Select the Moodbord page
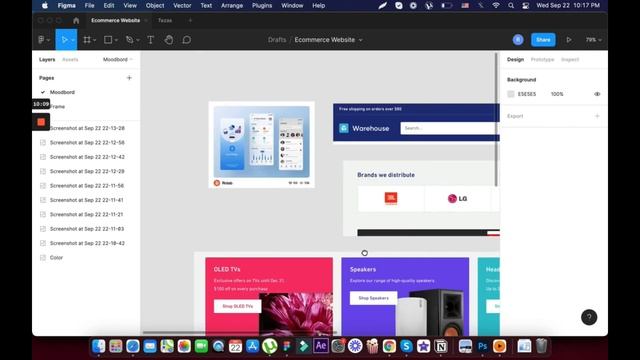Image resolution: width=640 pixels, height=360 pixels. click(x=62, y=92)
